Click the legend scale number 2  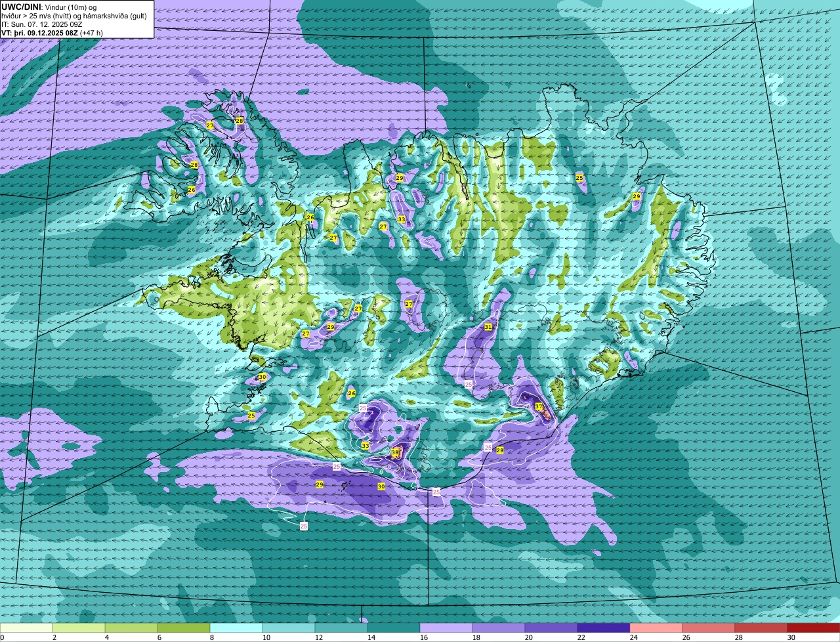tap(54, 637)
